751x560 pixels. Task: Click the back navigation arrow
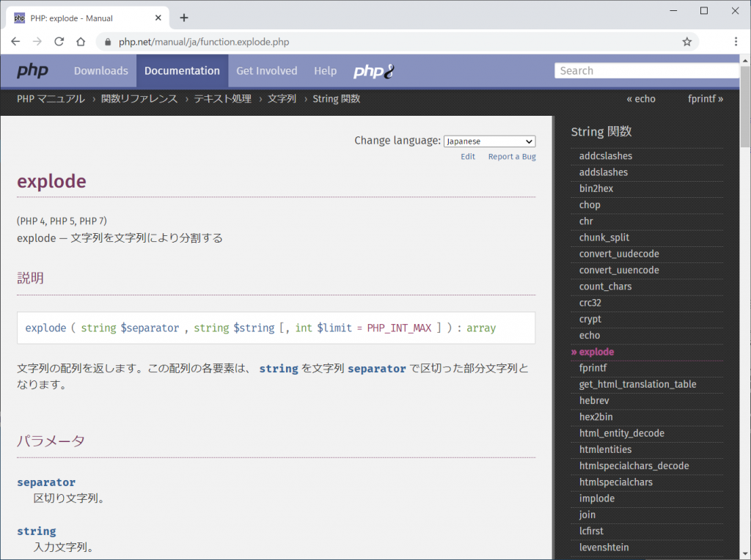15,42
